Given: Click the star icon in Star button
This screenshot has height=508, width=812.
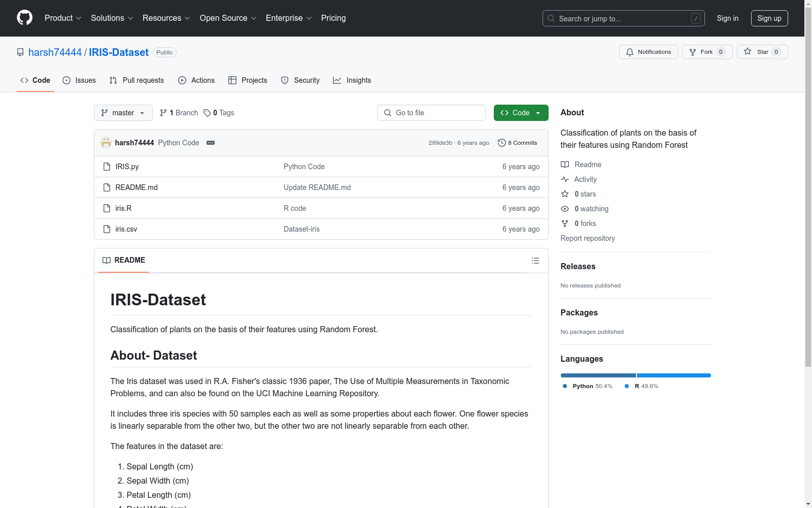Looking at the screenshot, I should (x=748, y=51).
